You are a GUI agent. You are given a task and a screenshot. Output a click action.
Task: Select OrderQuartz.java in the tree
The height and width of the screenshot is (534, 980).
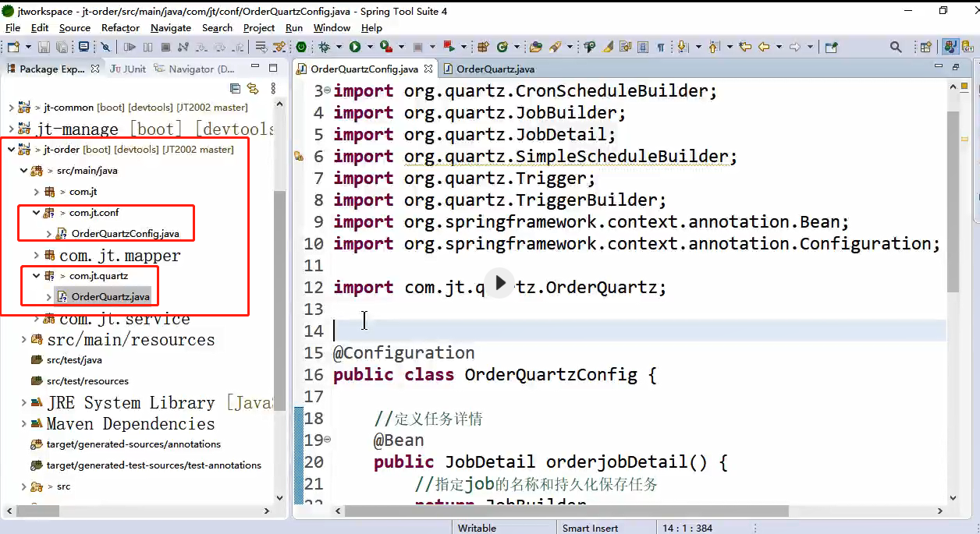pos(103,296)
